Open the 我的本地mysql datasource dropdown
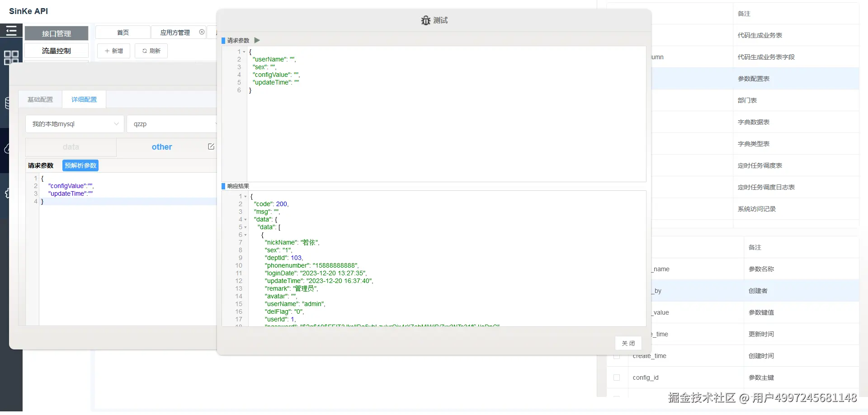The image size is (868, 415). tap(75, 124)
